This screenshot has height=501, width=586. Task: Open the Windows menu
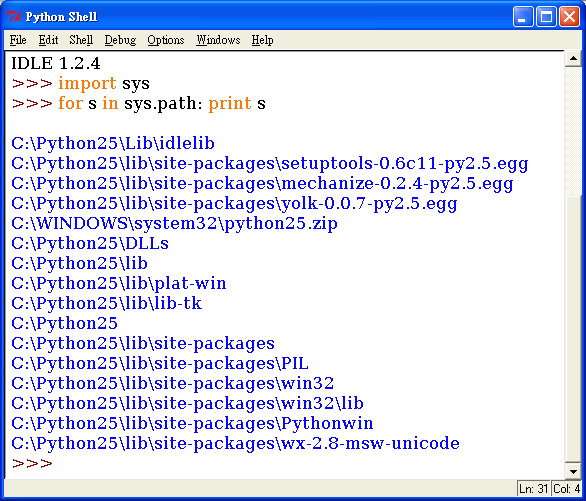[218, 40]
